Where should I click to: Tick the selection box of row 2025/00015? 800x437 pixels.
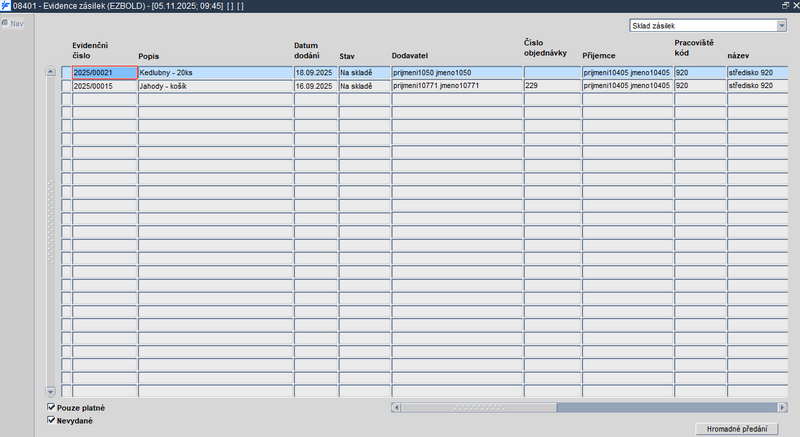point(66,86)
